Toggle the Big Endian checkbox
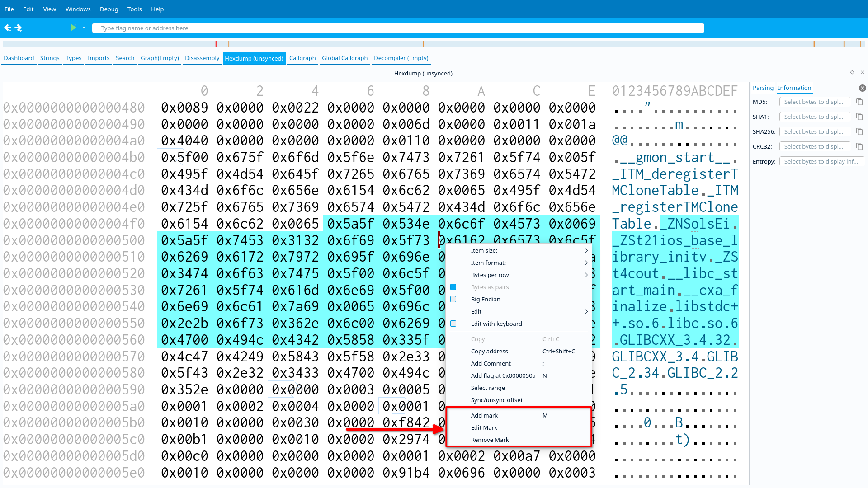 pos(453,299)
